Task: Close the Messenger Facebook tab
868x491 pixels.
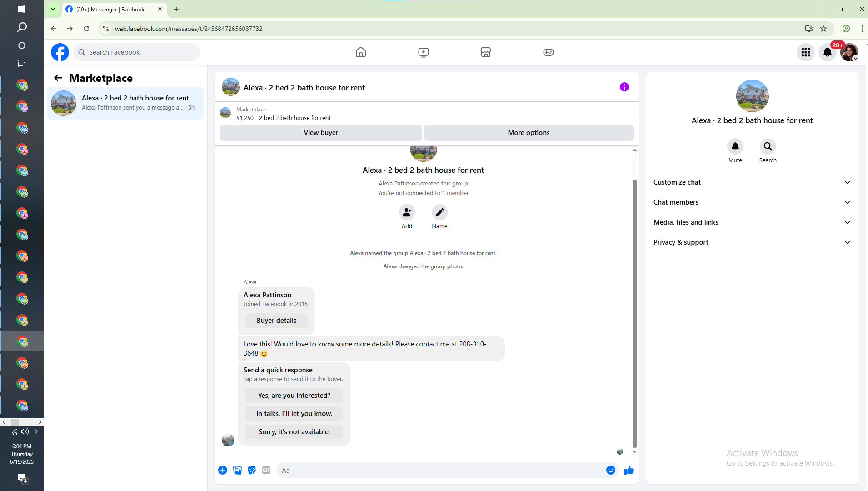Action: [160, 9]
